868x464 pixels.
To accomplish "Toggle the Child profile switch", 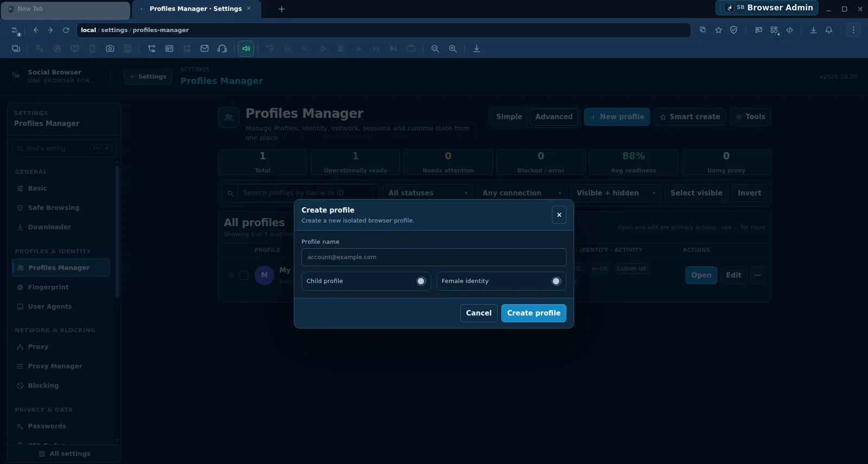I will (421, 281).
